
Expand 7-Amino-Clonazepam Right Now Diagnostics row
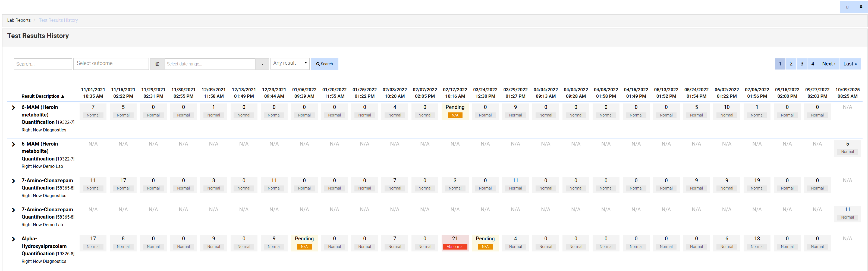(x=14, y=181)
